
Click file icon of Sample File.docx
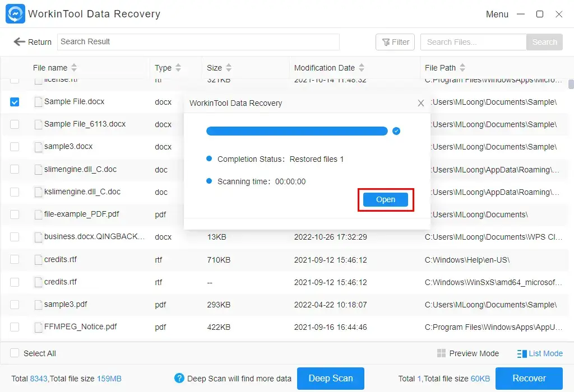coord(38,102)
